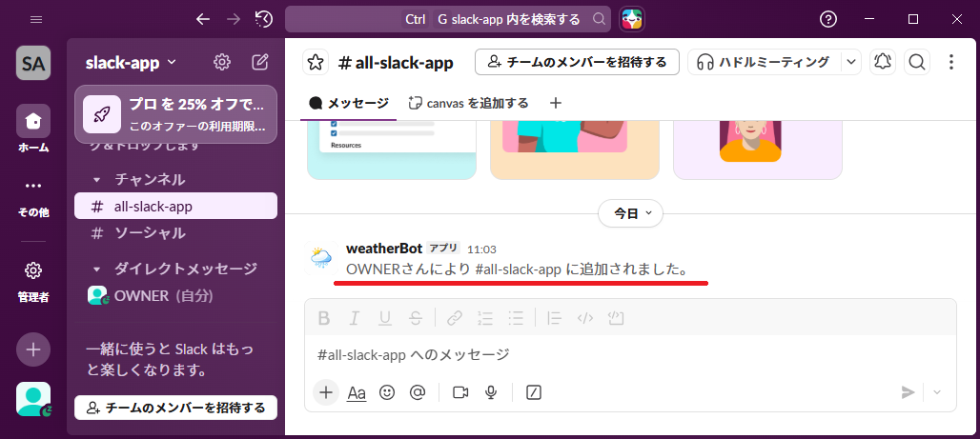Open huddle options dropdown arrow
The image size is (980, 439).
click(850, 63)
